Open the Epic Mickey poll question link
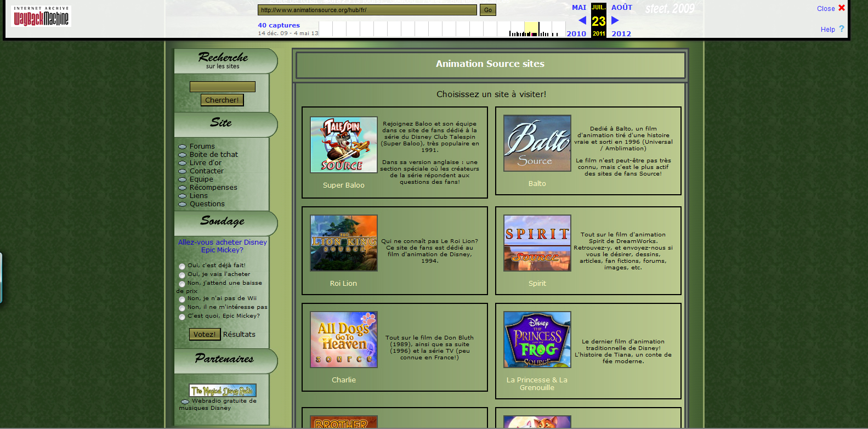868x429 pixels. [x=223, y=246]
